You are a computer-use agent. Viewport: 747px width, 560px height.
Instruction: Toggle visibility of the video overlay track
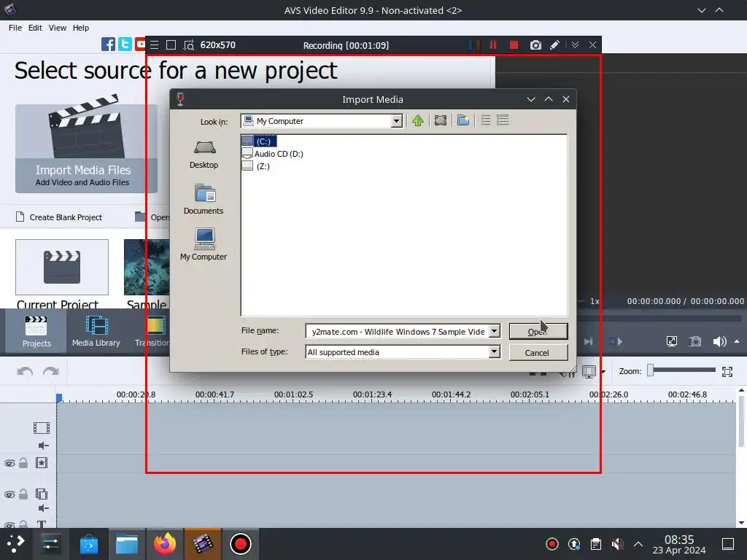tap(9, 494)
